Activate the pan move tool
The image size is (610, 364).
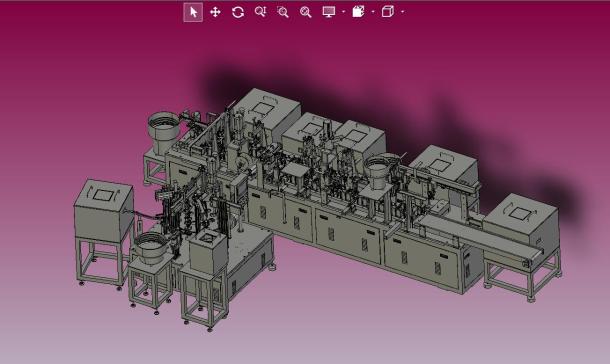pos(215,12)
